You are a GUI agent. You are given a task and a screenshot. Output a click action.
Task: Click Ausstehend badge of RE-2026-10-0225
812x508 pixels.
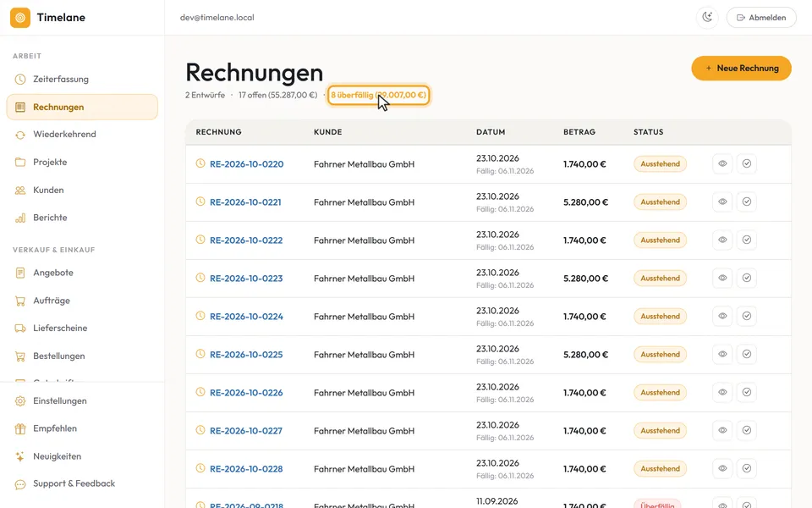click(661, 355)
